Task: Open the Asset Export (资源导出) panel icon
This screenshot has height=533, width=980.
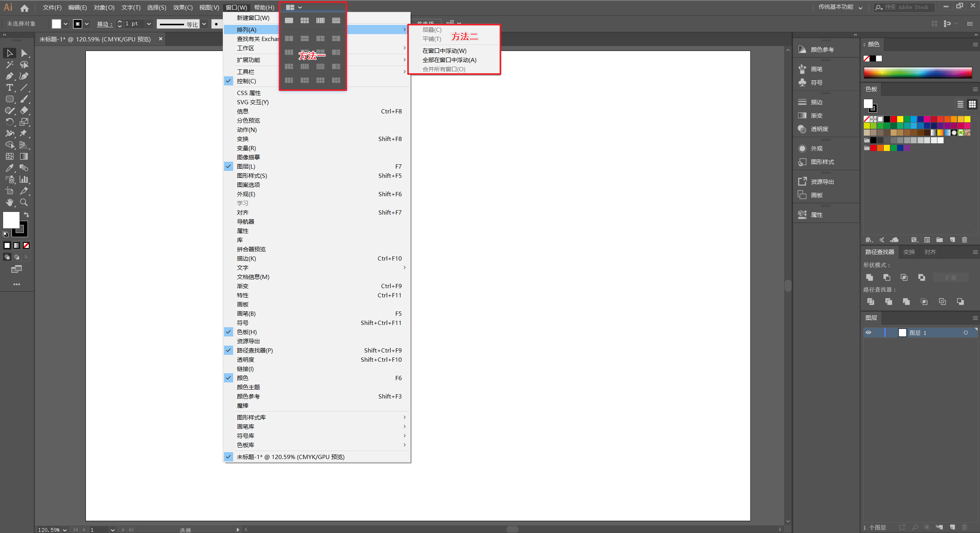Action: [802, 182]
